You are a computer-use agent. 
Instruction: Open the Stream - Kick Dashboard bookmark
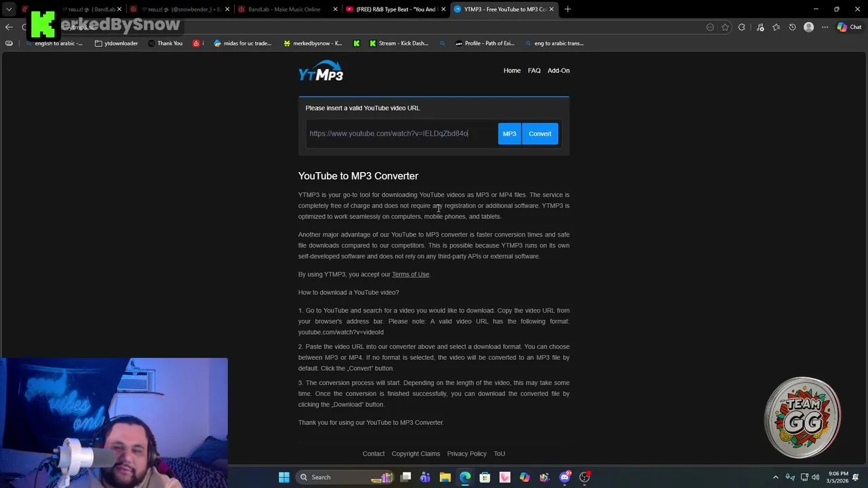[399, 43]
